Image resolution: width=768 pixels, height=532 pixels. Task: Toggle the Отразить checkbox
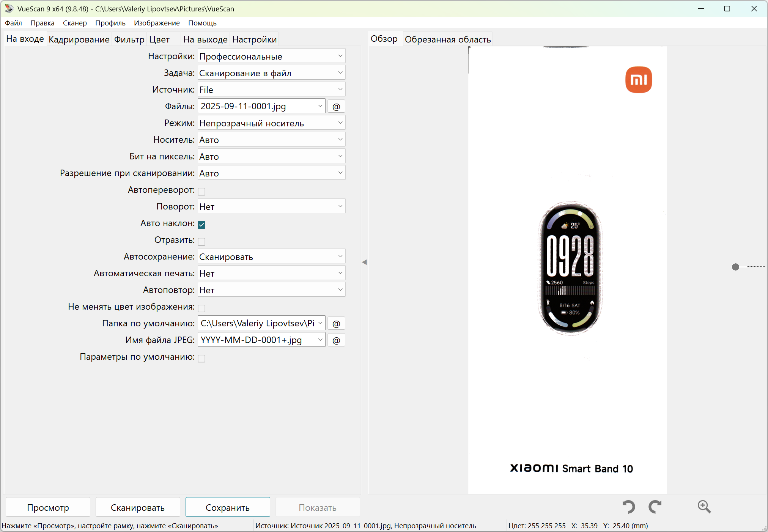(201, 241)
